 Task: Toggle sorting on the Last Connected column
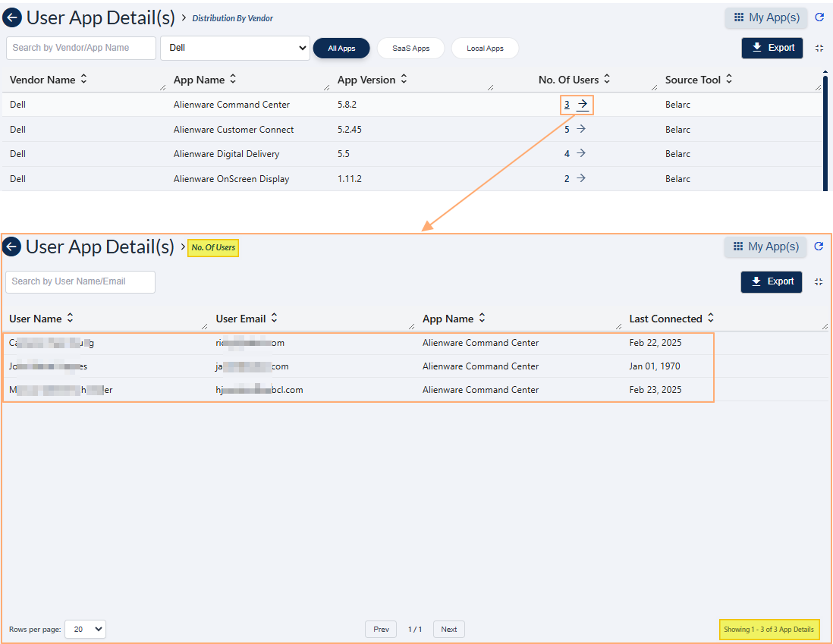pyautogui.click(x=710, y=319)
